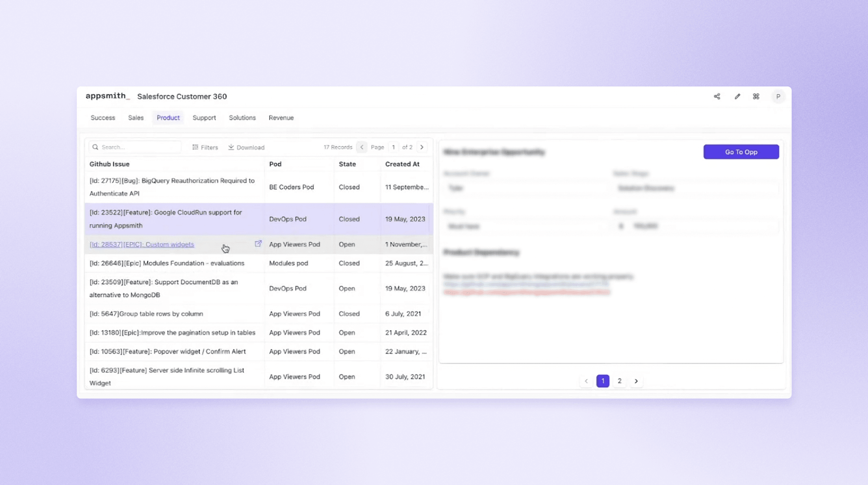Screen dimensions: 868x485
Task: Click the Download icon to export records
Action: [x=246, y=147]
